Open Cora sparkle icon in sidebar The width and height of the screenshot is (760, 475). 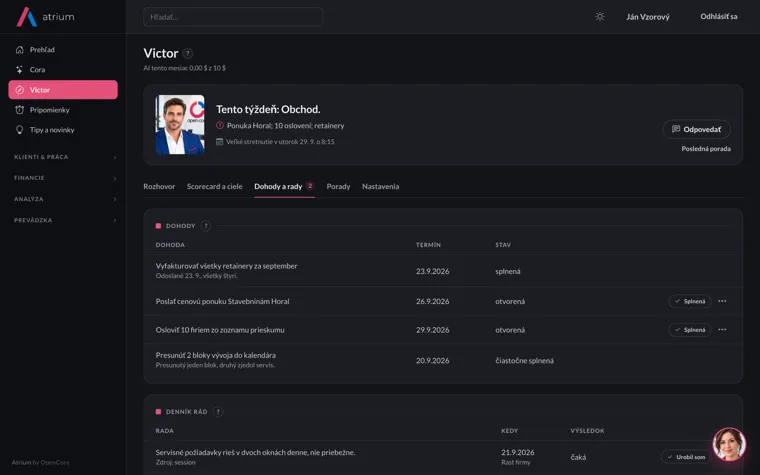coord(19,69)
